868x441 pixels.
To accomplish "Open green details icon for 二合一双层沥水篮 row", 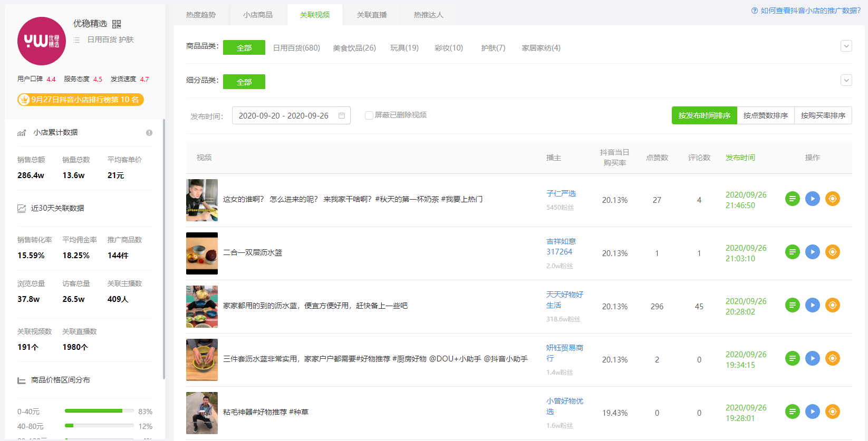I will (793, 252).
